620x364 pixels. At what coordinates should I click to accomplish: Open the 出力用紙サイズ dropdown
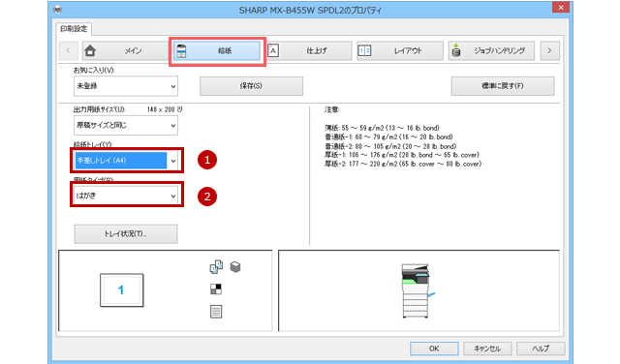pos(126,126)
